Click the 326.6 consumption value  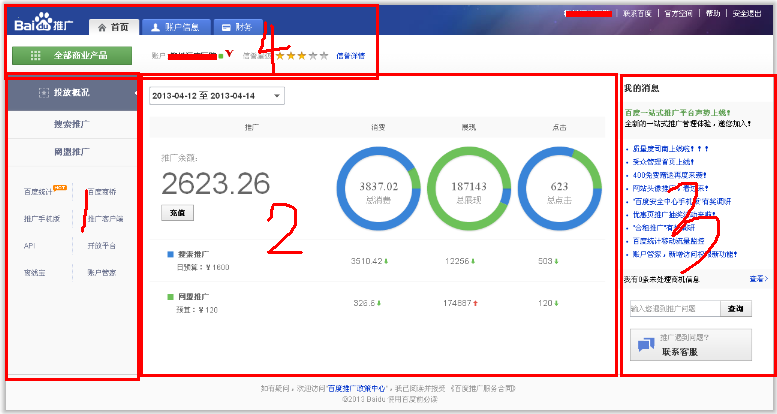(x=364, y=303)
